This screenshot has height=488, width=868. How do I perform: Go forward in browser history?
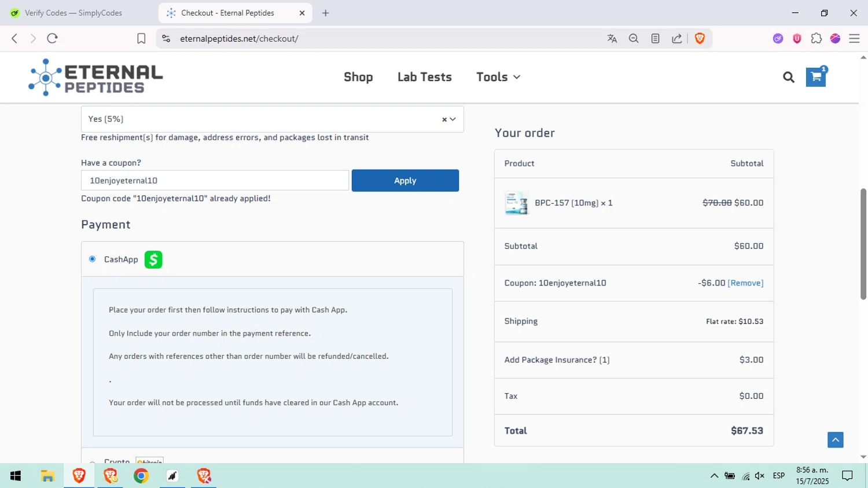click(x=33, y=38)
